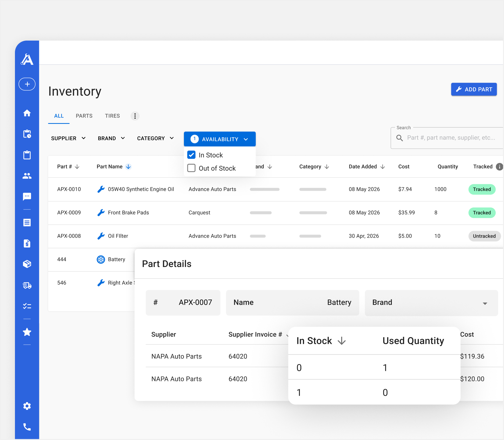This screenshot has height=440, width=504.
Task: Click the Tracked column info icon
Action: click(499, 167)
